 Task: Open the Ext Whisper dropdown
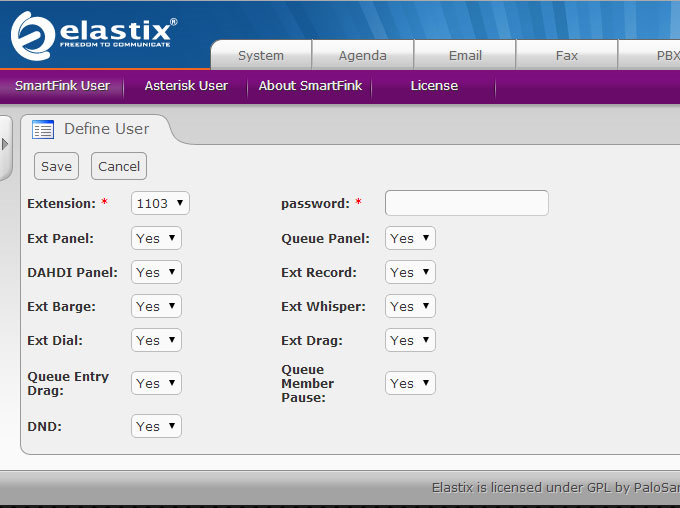(x=410, y=306)
